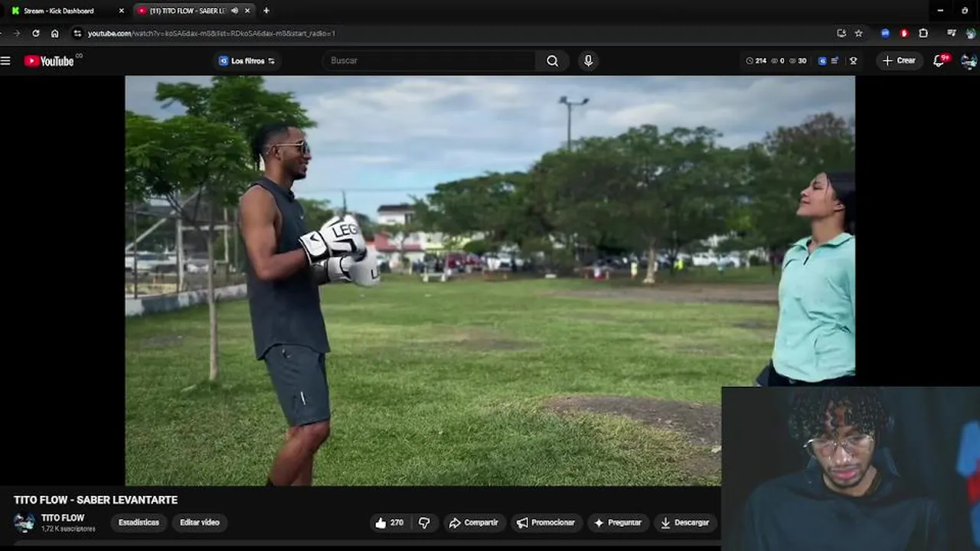Open the YouTube hamburger guide menu
This screenshot has width=980, height=551.
pyautogui.click(x=5, y=60)
